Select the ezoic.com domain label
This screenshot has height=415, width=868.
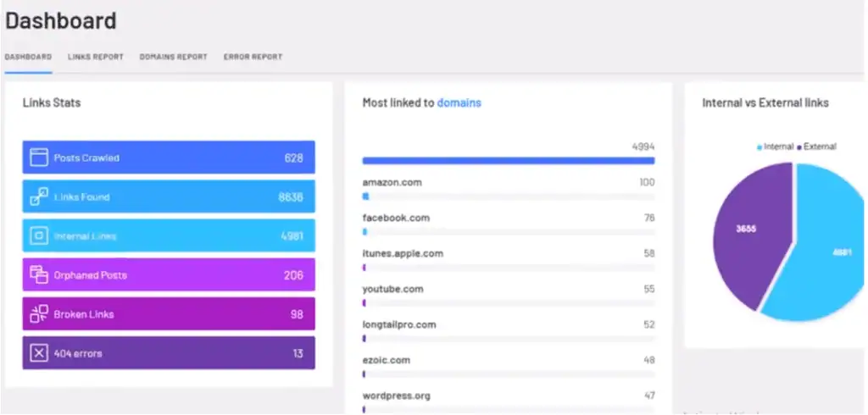387,360
